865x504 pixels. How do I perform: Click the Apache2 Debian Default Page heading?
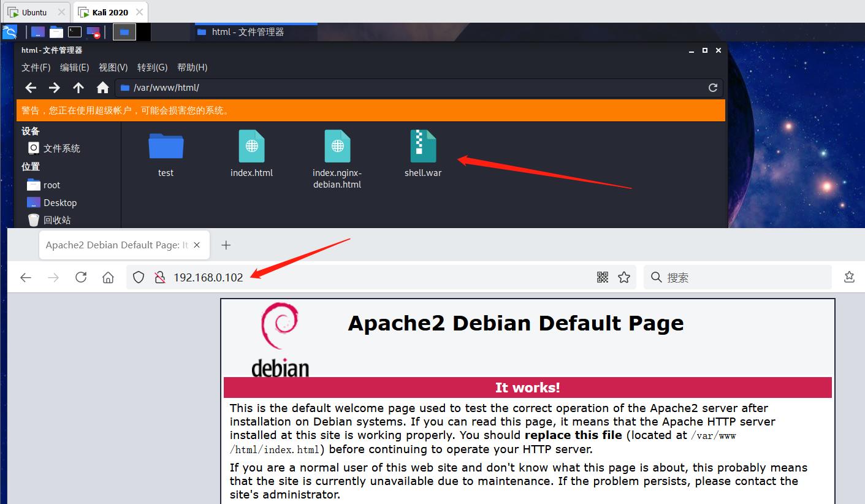coord(516,323)
